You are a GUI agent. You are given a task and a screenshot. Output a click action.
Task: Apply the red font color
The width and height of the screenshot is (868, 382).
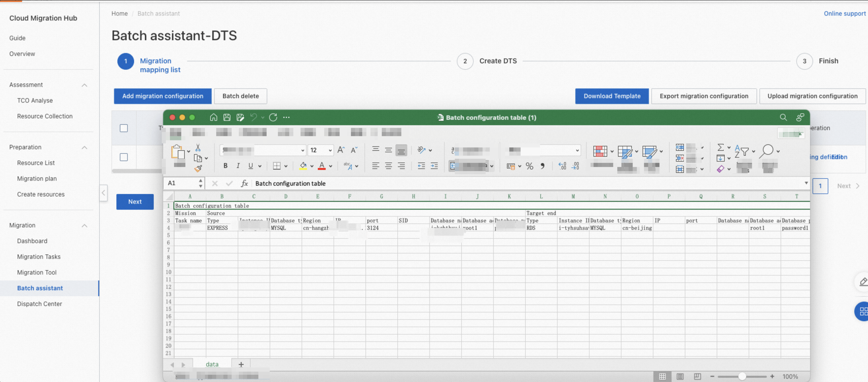pyautogui.click(x=322, y=166)
